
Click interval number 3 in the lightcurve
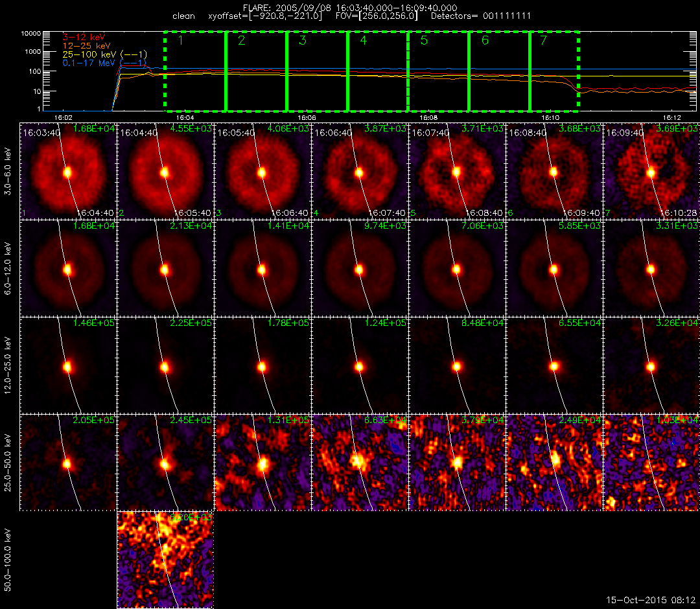click(303, 41)
